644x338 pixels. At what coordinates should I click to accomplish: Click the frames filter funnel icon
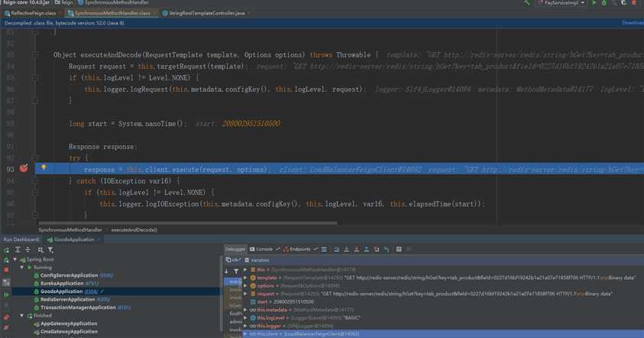(236, 271)
